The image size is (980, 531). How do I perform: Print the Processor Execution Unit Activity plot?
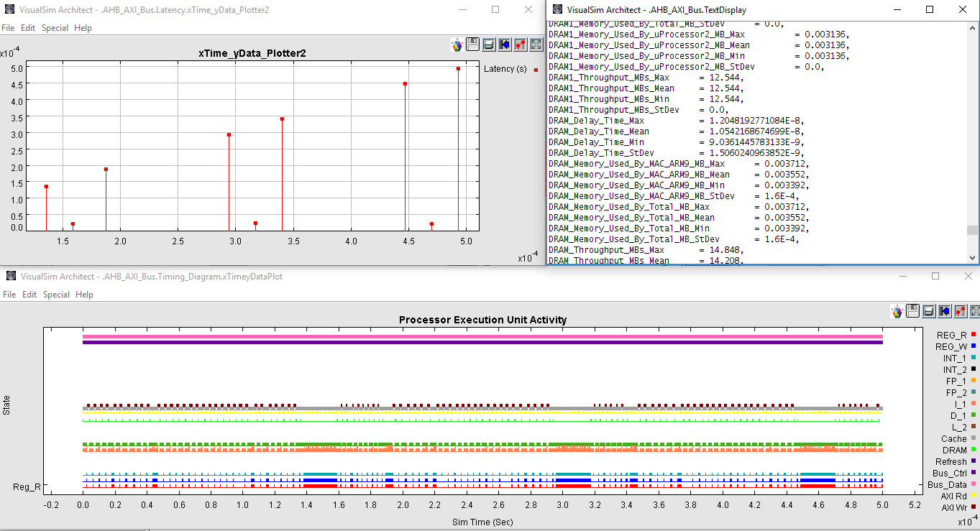[928, 311]
